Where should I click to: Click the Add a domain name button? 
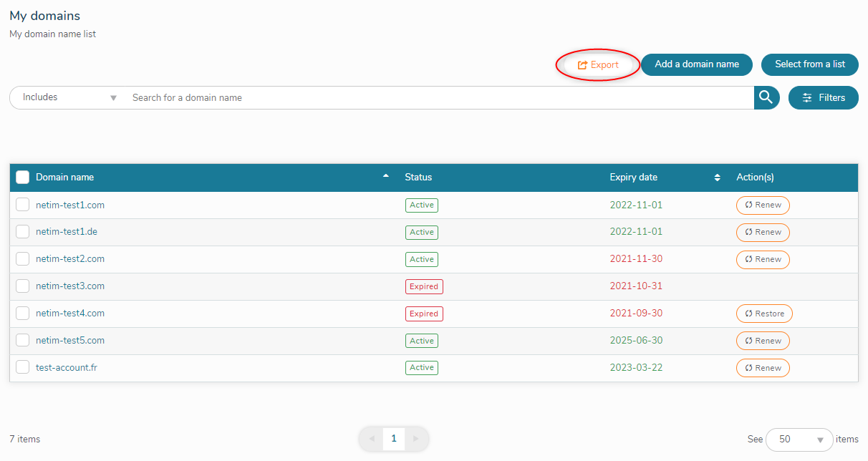point(696,64)
